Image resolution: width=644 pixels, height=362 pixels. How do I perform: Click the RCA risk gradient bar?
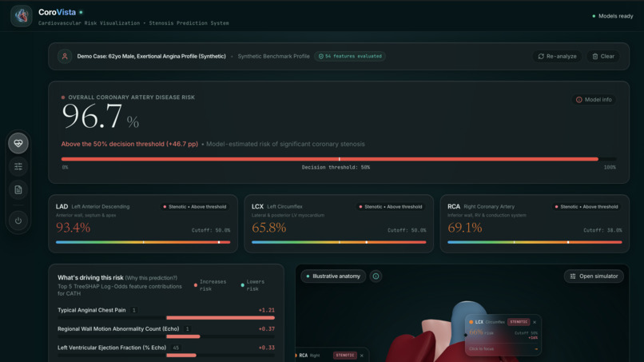coord(535,242)
